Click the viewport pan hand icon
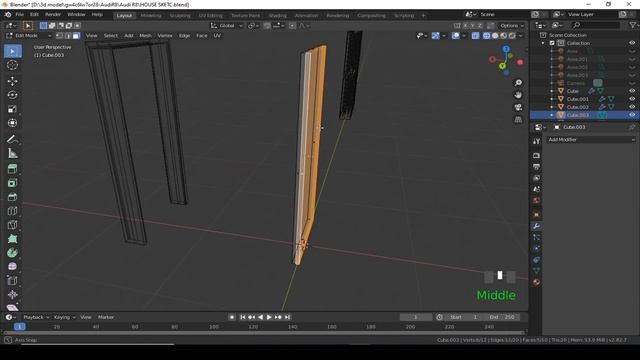 pos(518,95)
